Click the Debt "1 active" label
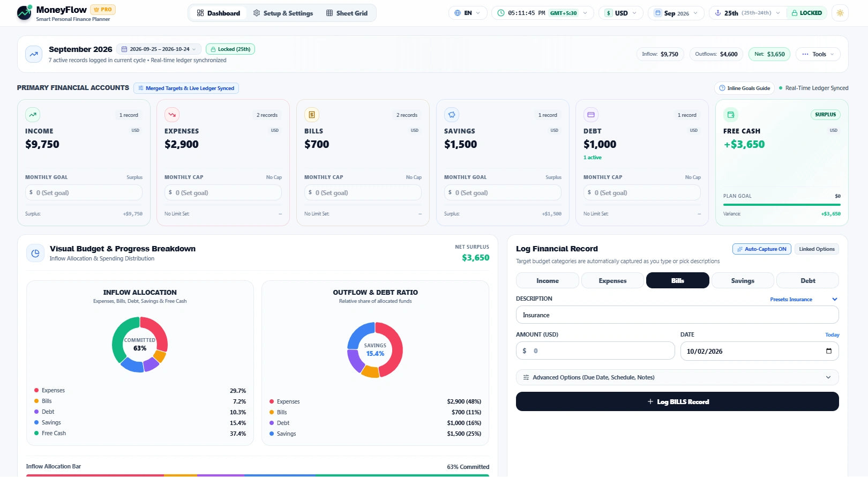This screenshot has width=868, height=477. [x=593, y=158]
